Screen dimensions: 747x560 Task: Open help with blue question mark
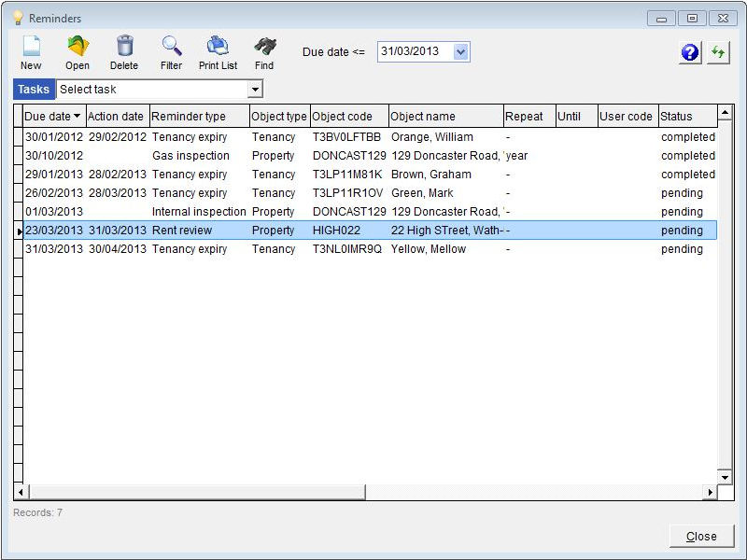690,52
